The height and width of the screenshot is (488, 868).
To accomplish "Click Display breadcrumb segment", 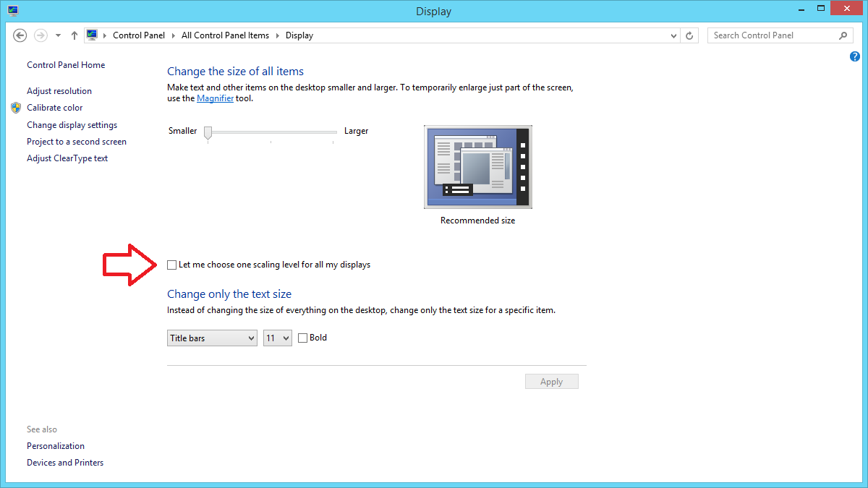I will click(299, 35).
